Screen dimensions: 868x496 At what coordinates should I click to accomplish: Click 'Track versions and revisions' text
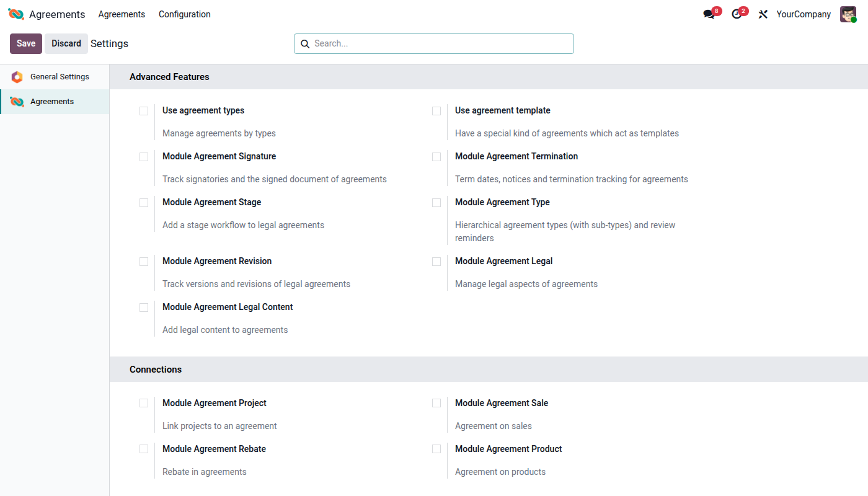pos(256,284)
